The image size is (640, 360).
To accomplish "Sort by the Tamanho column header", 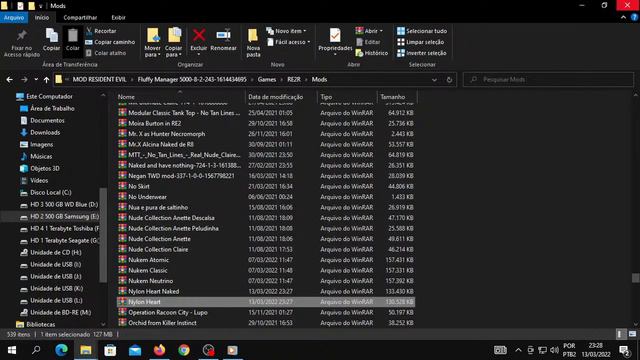I will [393, 97].
